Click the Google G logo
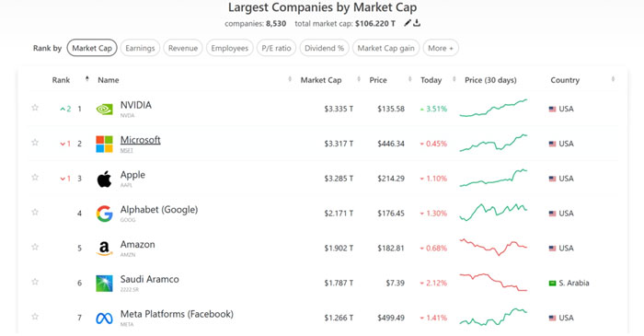The image size is (644, 336). [104, 214]
